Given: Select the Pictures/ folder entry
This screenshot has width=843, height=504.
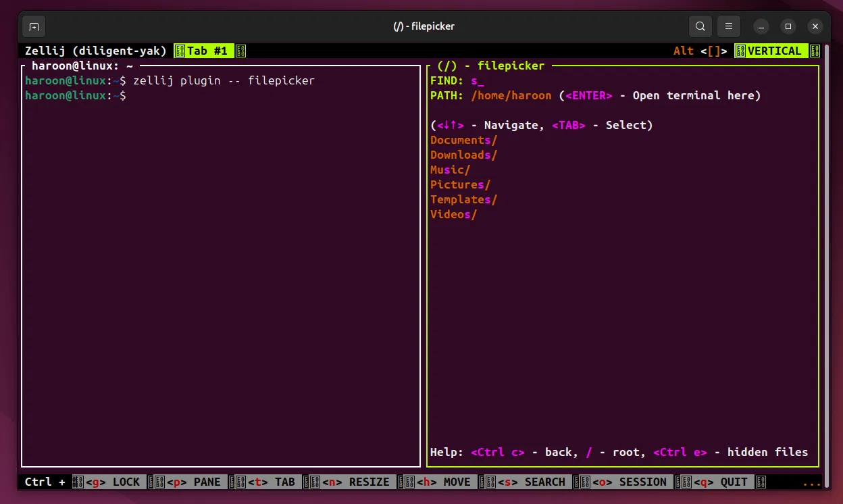Looking at the screenshot, I should click(x=460, y=184).
